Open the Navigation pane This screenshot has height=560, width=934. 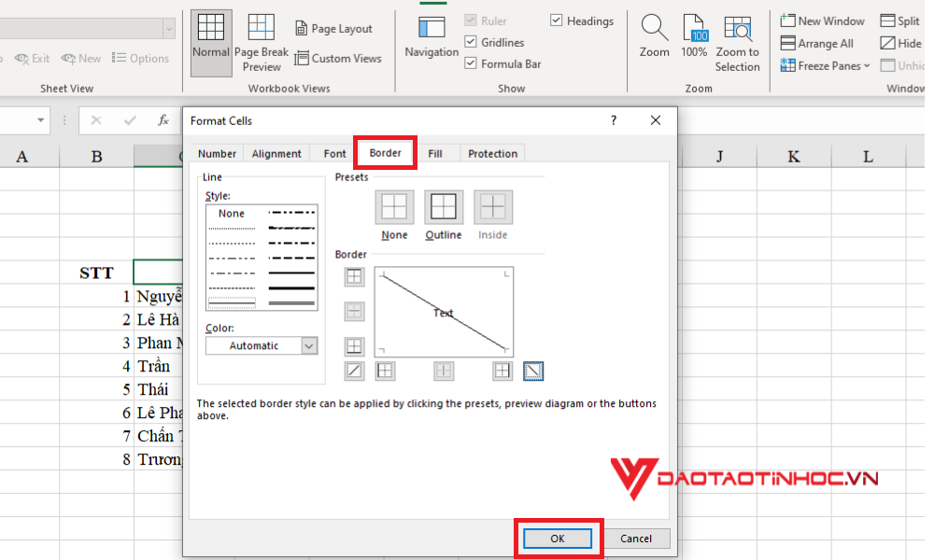tap(431, 37)
